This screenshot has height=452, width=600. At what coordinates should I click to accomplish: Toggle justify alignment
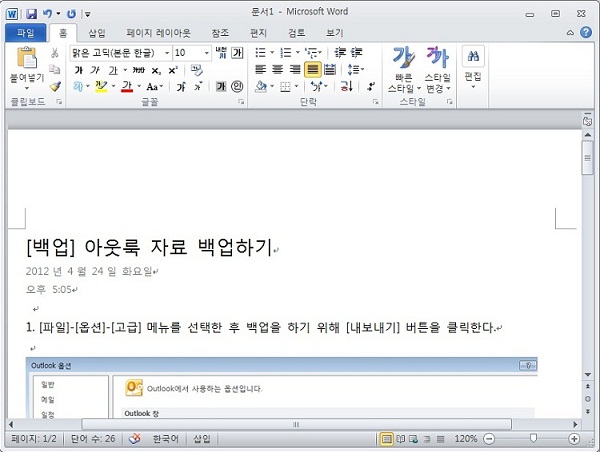[x=313, y=70]
